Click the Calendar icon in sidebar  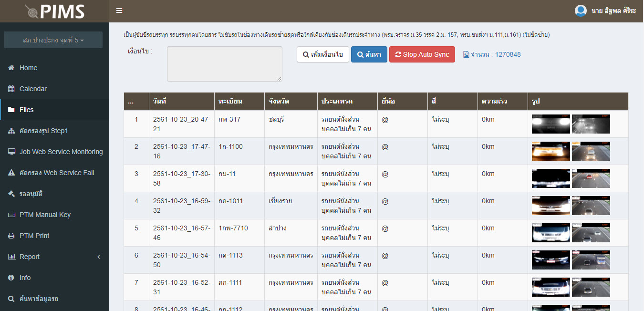point(11,89)
